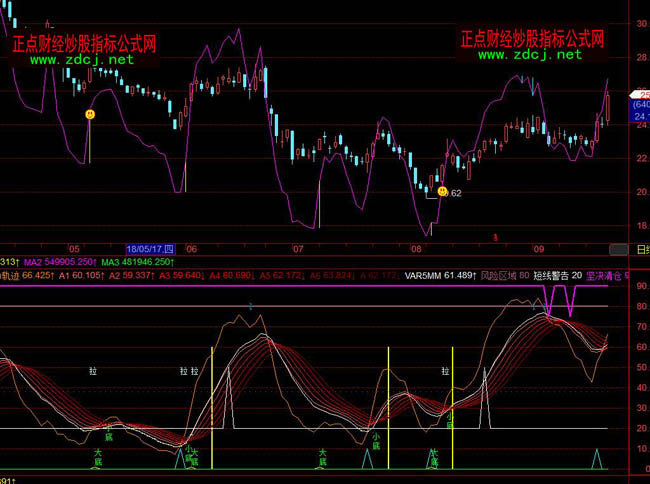The image size is (650, 484).
Task: Select the highlighted 18/05/17 date label
Action: [150, 248]
